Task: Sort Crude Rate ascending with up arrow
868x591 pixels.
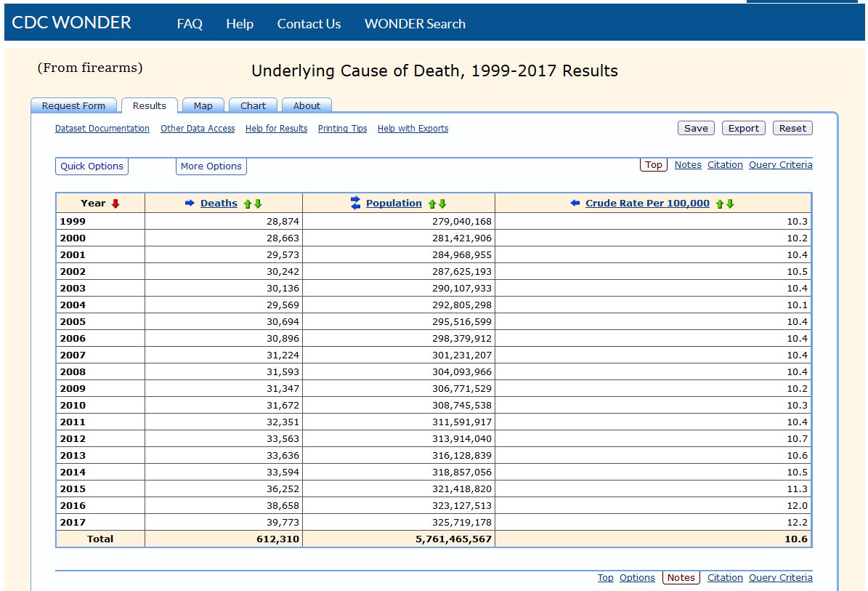Action: (720, 204)
